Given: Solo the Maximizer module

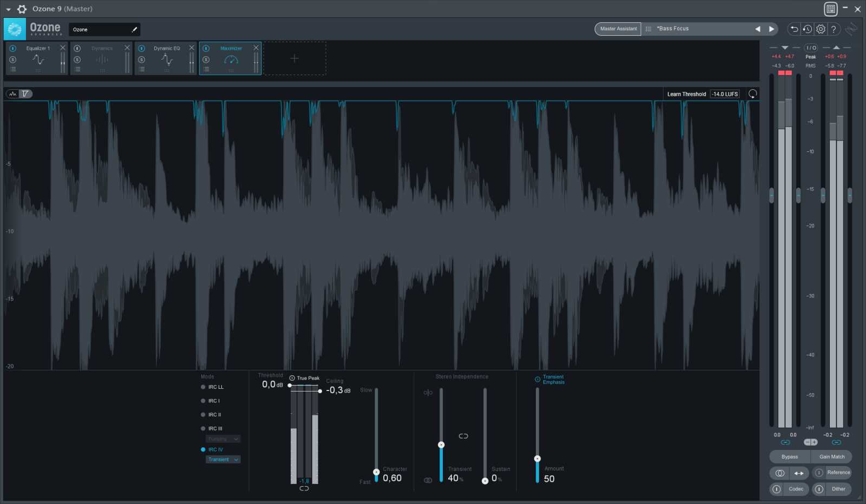Looking at the screenshot, I should 206,59.
